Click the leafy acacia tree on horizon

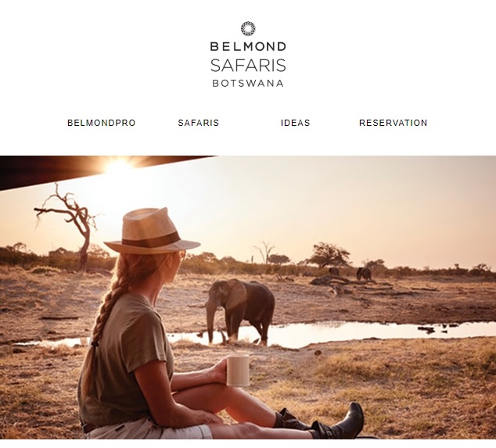[x=328, y=255]
